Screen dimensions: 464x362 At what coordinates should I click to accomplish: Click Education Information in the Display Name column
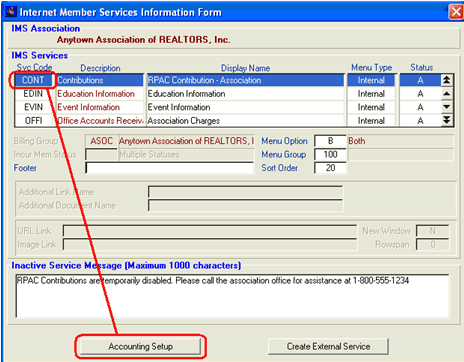coord(245,94)
